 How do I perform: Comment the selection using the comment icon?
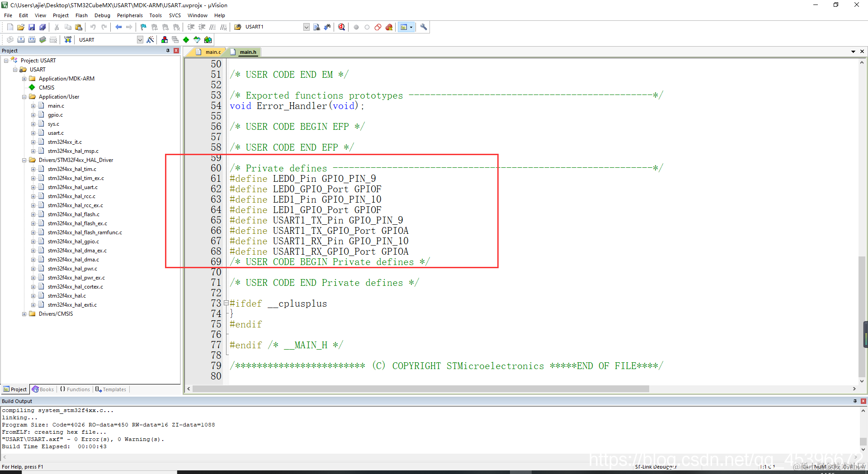[x=213, y=27]
